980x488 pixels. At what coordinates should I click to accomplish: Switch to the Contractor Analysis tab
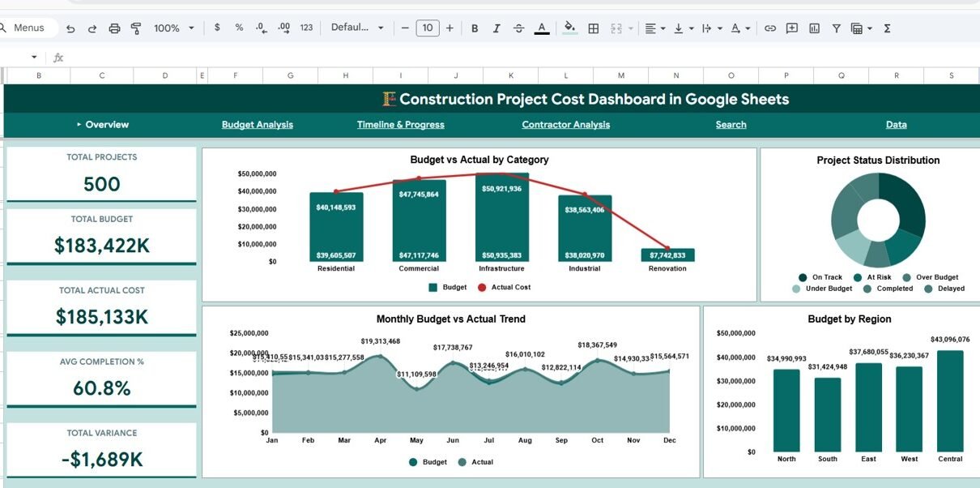pyautogui.click(x=565, y=125)
